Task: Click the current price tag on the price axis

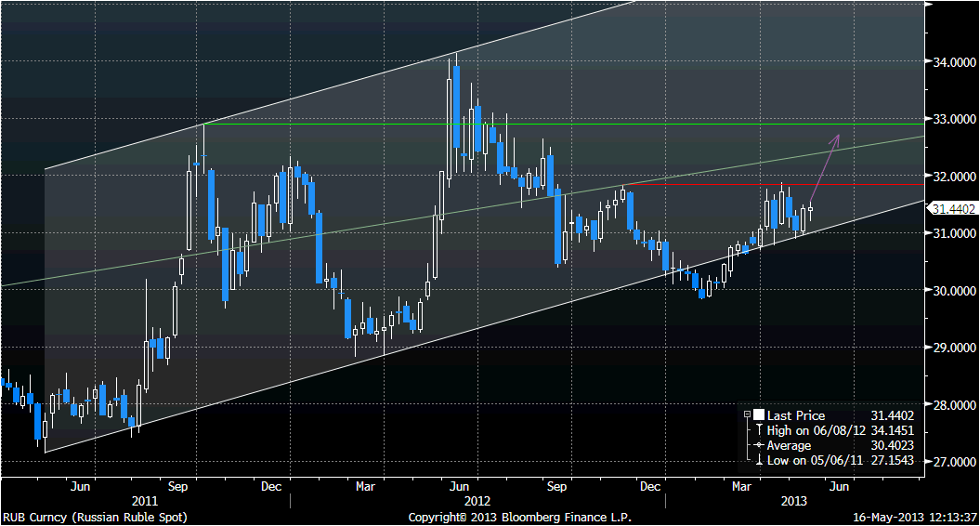Action: click(x=953, y=209)
